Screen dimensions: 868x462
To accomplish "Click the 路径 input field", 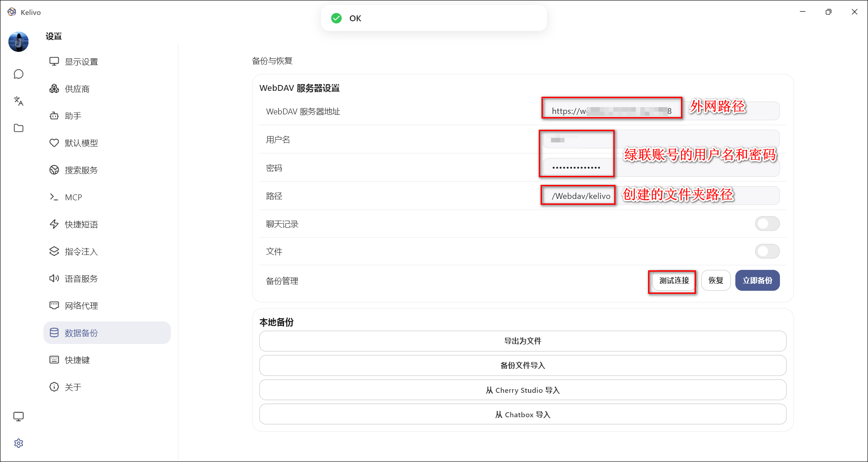I will (x=660, y=196).
